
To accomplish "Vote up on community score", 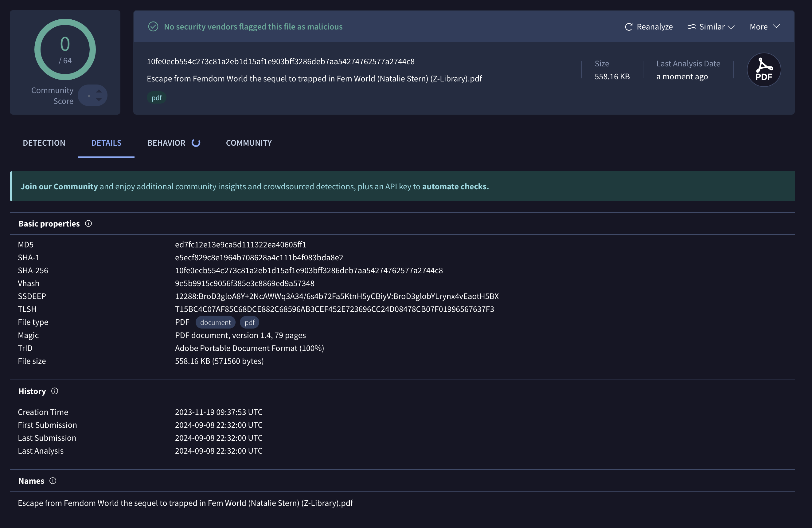I will 99,91.
